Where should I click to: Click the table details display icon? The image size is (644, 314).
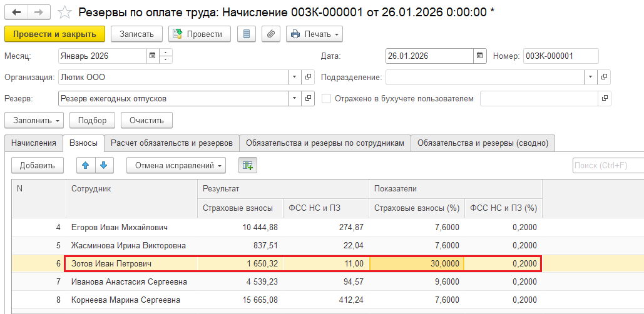pyautogui.click(x=248, y=165)
